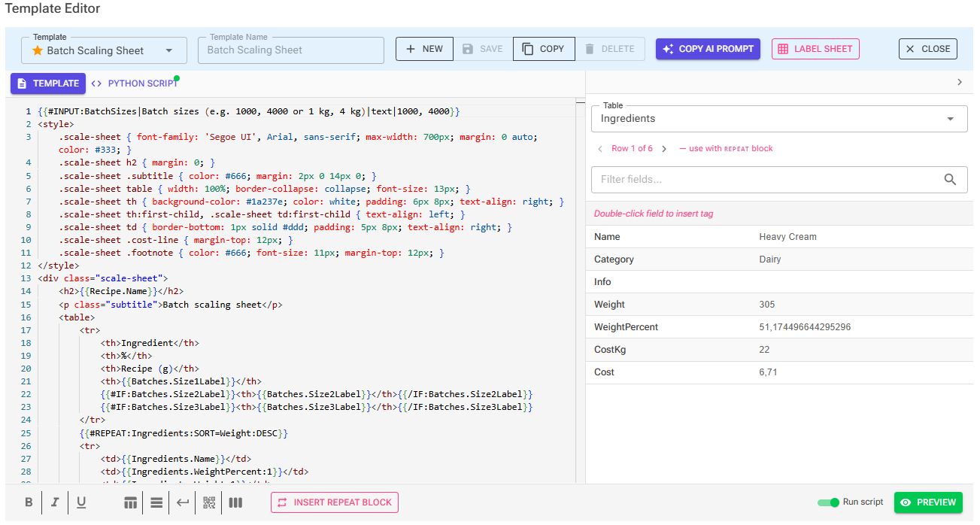Insert a QR code icon
This screenshot has width=980, height=525.
pos(209,502)
